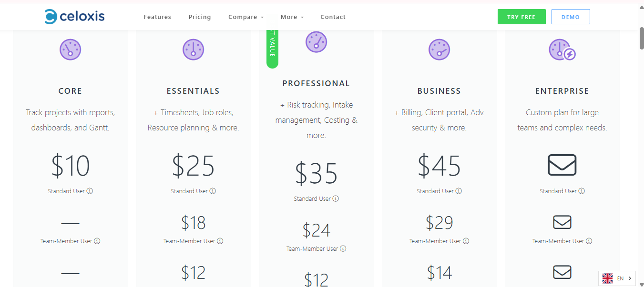Click the Enterprise large envelope contact icon
644x287 pixels.
562,165
